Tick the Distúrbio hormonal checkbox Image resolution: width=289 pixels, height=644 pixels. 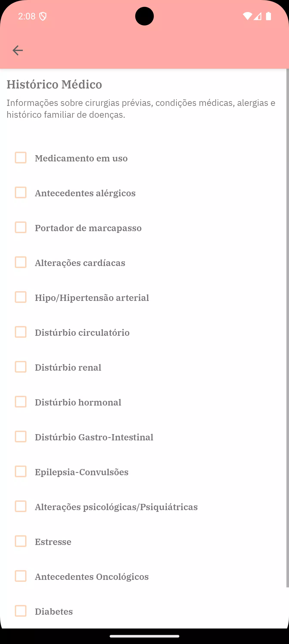21,402
